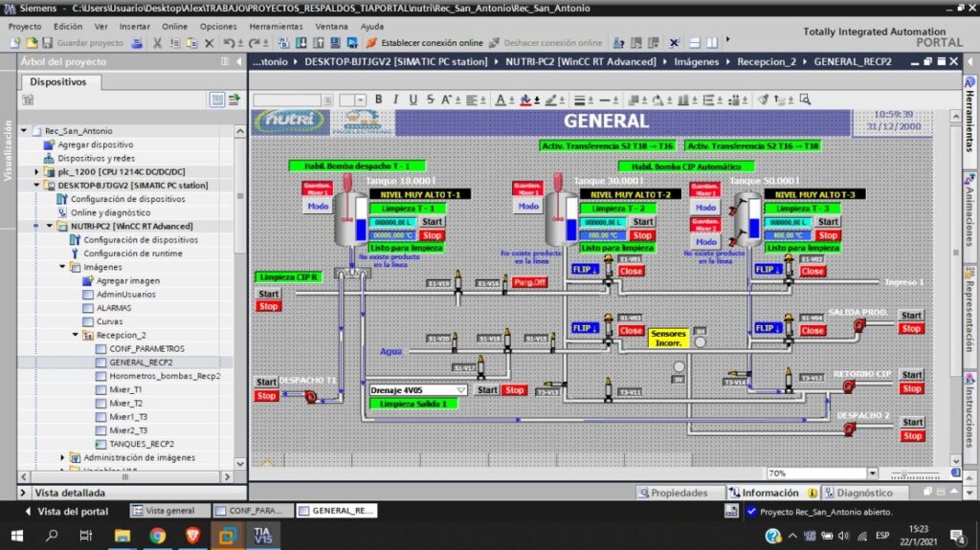Image resolution: width=980 pixels, height=550 pixels.
Task: Click the Limpieza CIP R button
Action: pyautogui.click(x=289, y=276)
